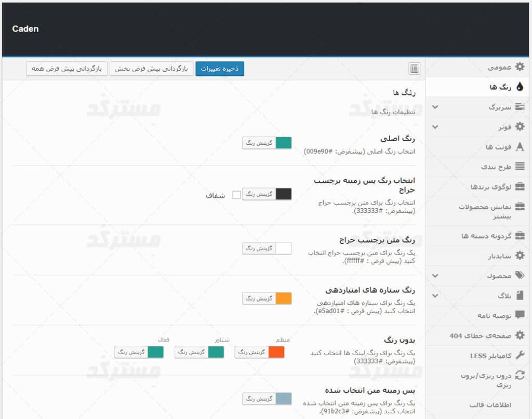This screenshot has height=419, width=532.
Task: Click the page icon beside بلاگ
Action: pos(520,295)
